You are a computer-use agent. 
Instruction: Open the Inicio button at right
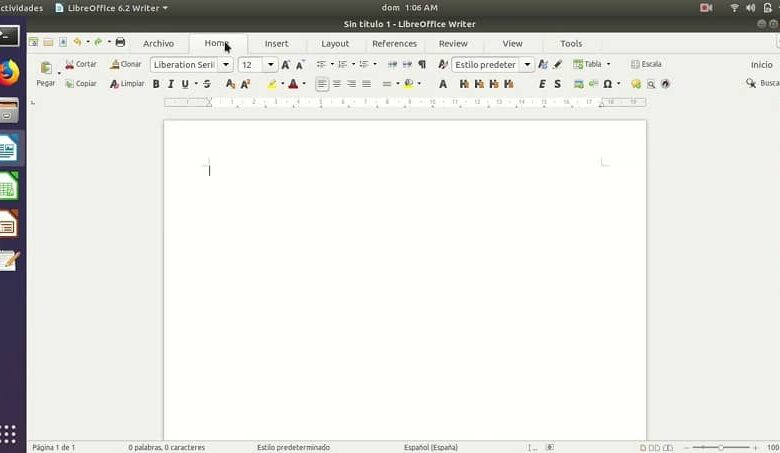pyautogui.click(x=762, y=65)
